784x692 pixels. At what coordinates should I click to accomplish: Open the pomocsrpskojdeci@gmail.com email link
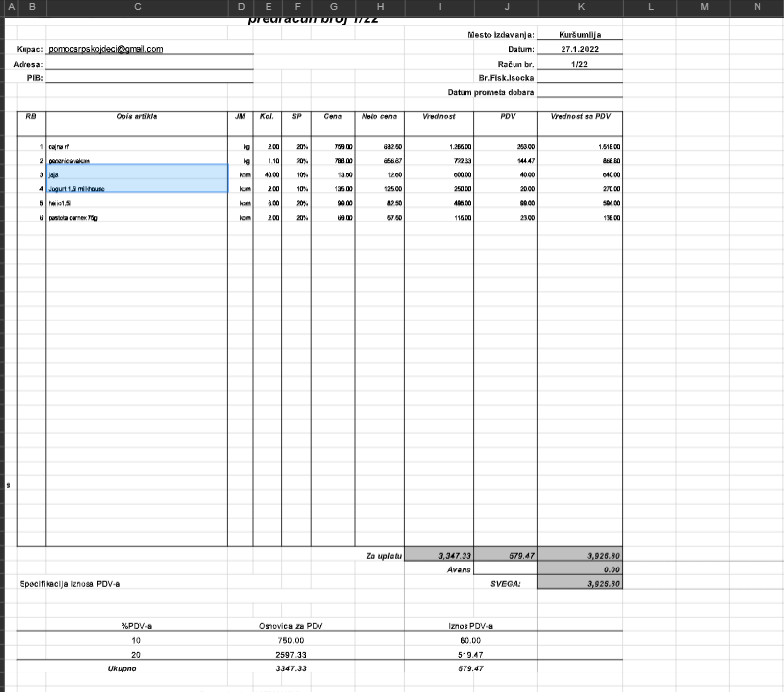[x=106, y=49]
